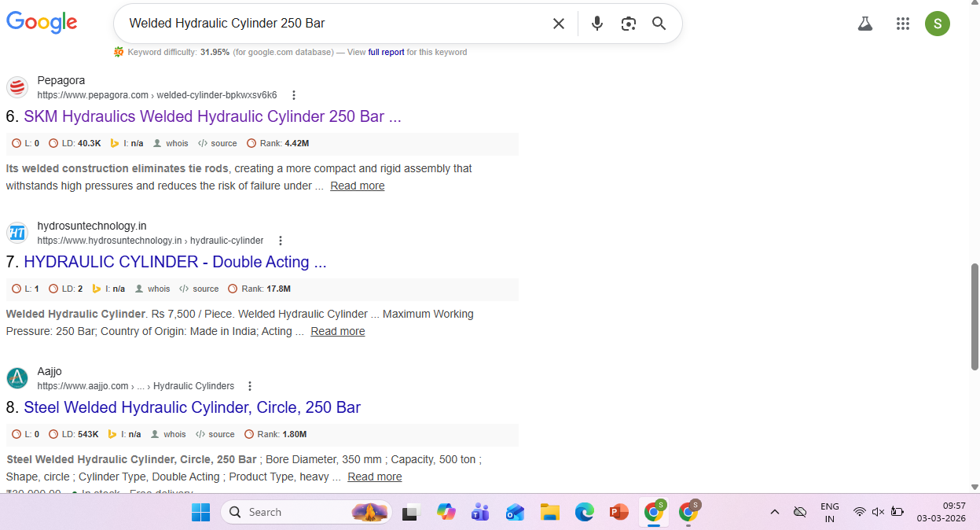
Task: Start voice search with microphone
Action: coord(597,24)
